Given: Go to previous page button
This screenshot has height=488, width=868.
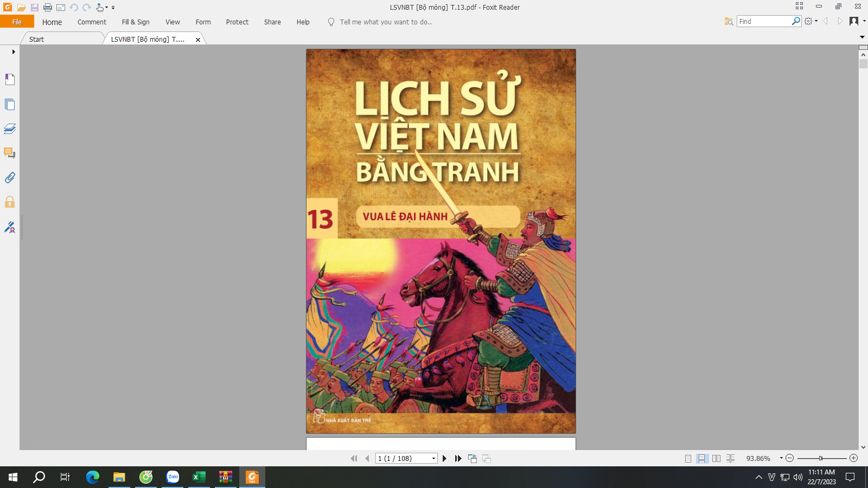Looking at the screenshot, I should coord(367,459).
